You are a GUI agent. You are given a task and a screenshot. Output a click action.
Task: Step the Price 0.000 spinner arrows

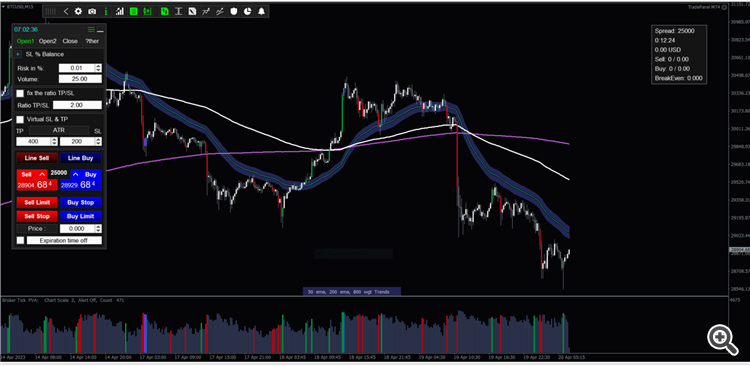click(x=99, y=229)
